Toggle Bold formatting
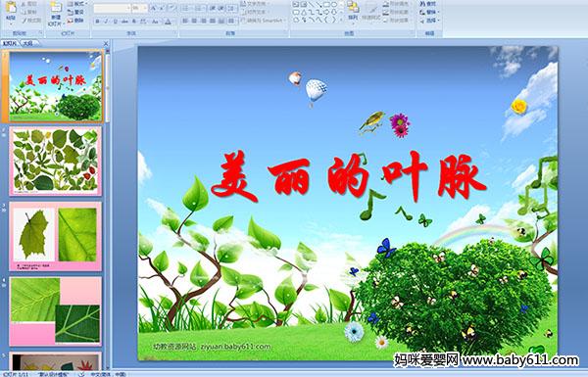 pyautogui.click(x=97, y=22)
